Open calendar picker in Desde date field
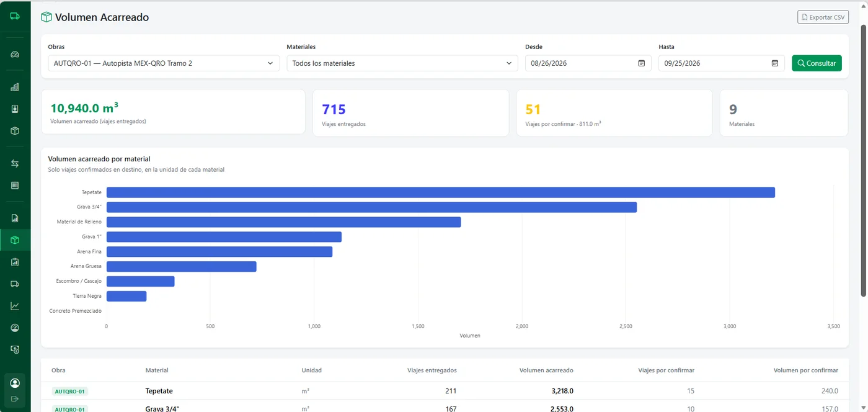 (x=642, y=63)
